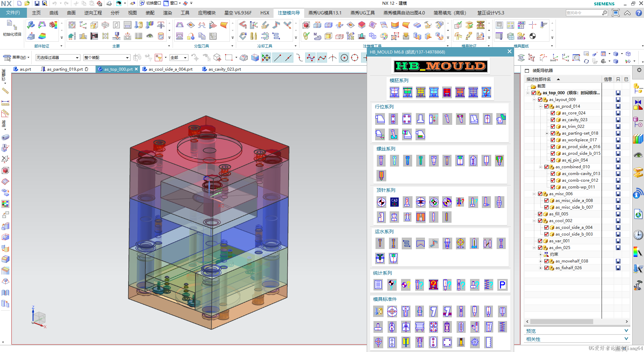Switch to the as_cavity_023.prt file tab

[221, 69]
